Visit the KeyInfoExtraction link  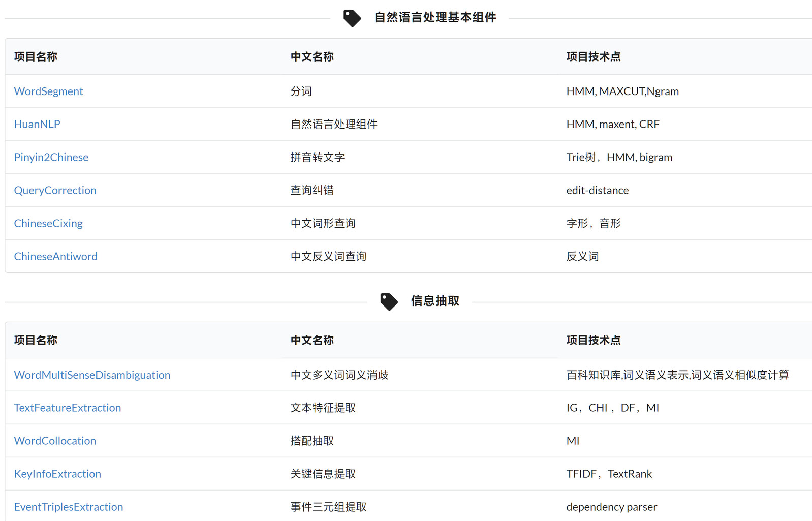pyautogui.click(x=57, y=474)
